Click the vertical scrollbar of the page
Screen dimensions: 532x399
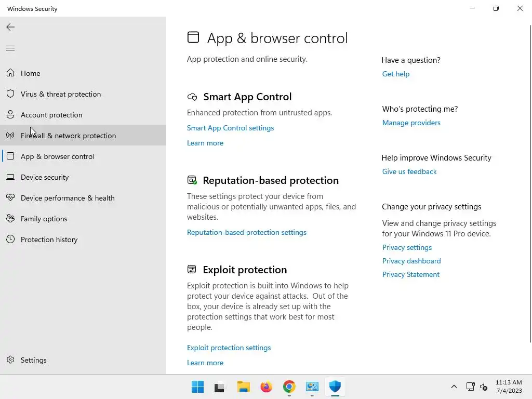point(530,183)
